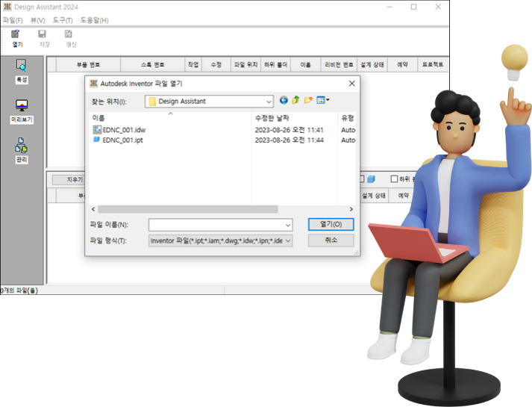
Task: Expand the 파일 형식 file type dropdown
Action: (288, 240)
